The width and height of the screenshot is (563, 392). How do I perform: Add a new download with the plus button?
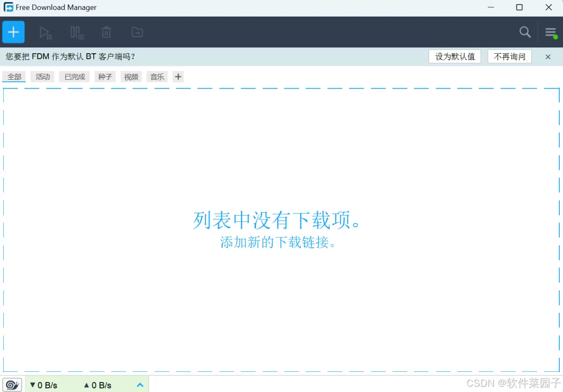13,32
